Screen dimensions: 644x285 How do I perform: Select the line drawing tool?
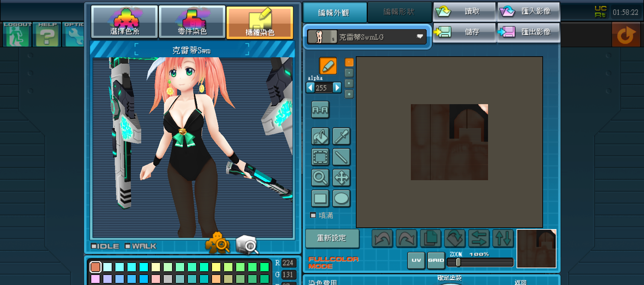(341, 157)
